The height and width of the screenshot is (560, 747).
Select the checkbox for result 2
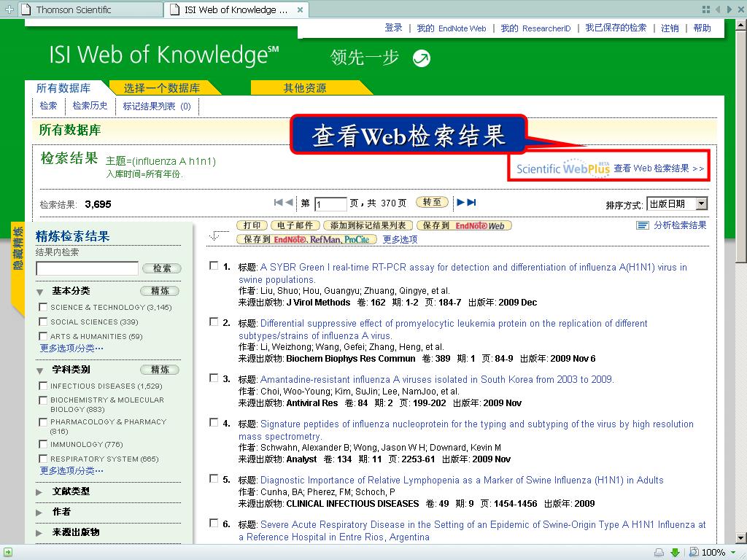pyautogui.click(x=214, y=322)
